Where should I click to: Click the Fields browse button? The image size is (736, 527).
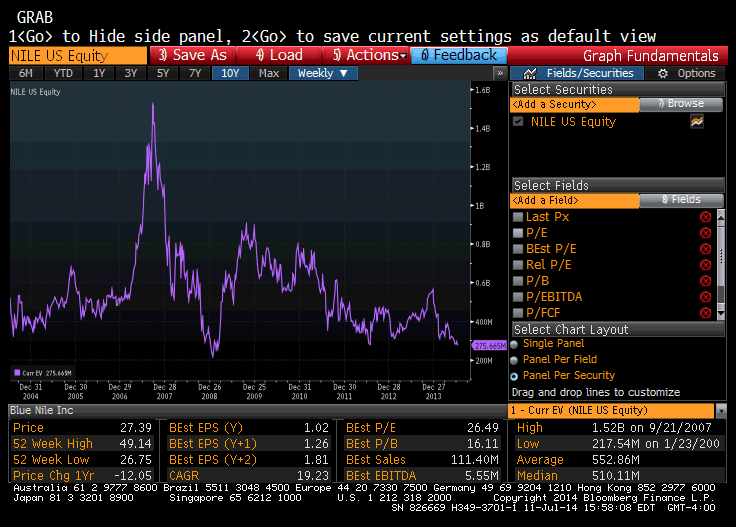tap(681, 200)
